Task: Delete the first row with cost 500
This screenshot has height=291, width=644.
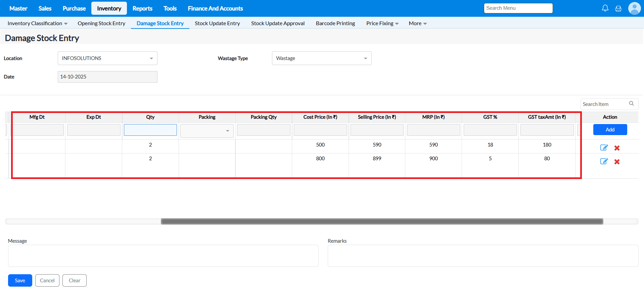Action: [x=617, y=148]
